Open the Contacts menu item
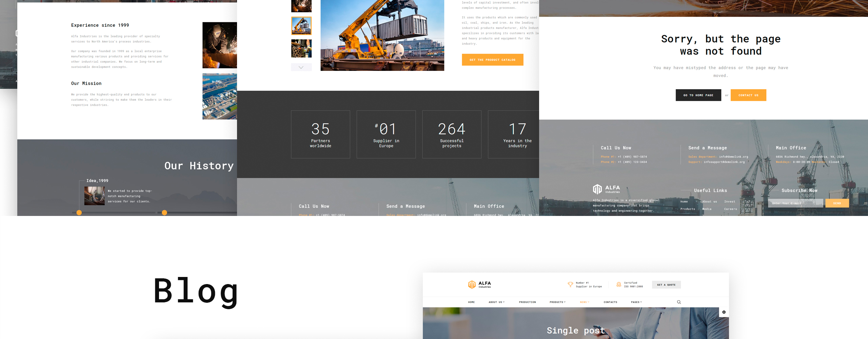The height and width of the screenshot is (339, 868). (x=610, y=302)
